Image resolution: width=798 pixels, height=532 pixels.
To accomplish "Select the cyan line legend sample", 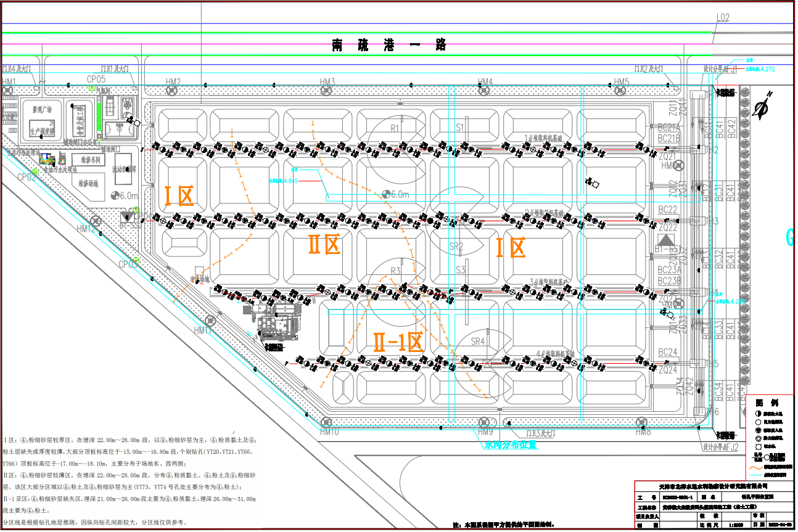I will click(x=757, y=475).
